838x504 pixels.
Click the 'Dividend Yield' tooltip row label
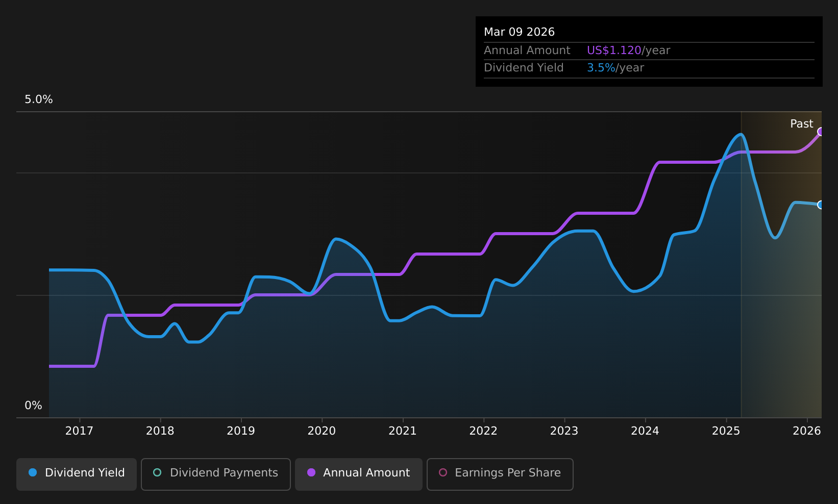coord(524,68)
